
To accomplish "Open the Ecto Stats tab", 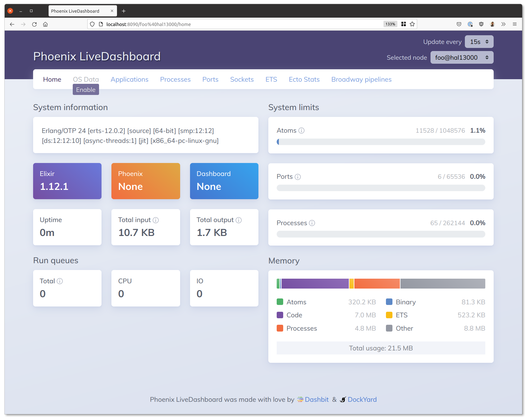I will point(304,79).
